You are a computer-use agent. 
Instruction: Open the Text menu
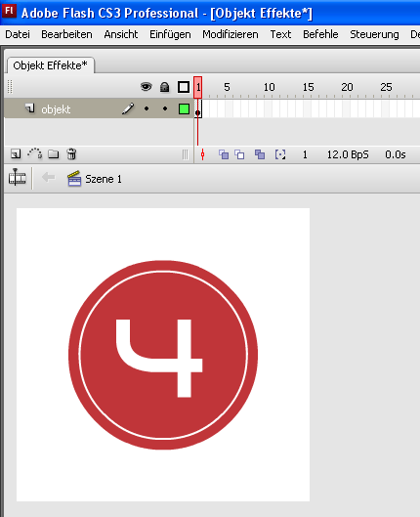coord(280,34)
